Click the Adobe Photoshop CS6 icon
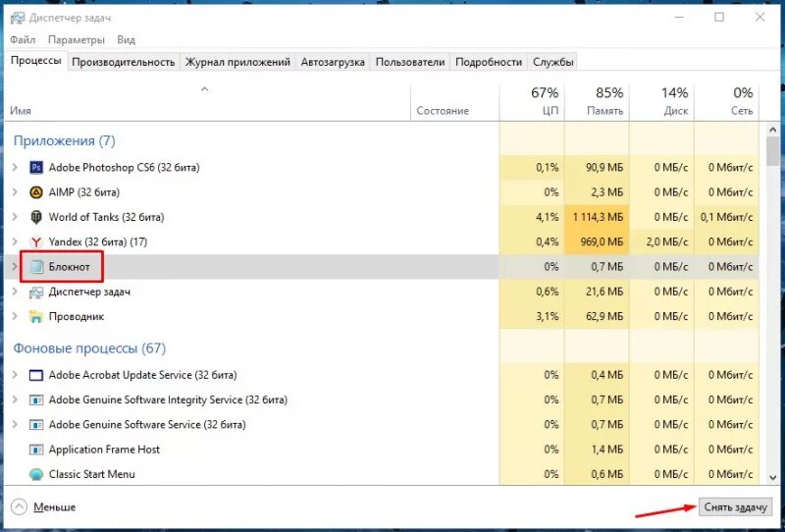 pos(36,167)
